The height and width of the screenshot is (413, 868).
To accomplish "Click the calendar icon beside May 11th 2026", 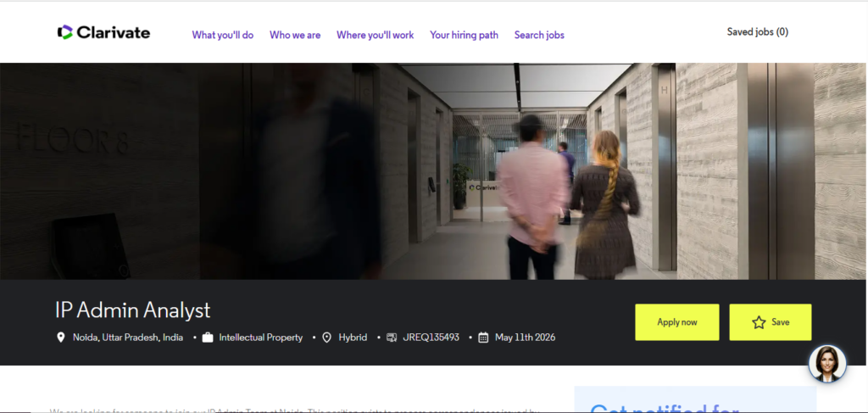I will coord(483,338).
